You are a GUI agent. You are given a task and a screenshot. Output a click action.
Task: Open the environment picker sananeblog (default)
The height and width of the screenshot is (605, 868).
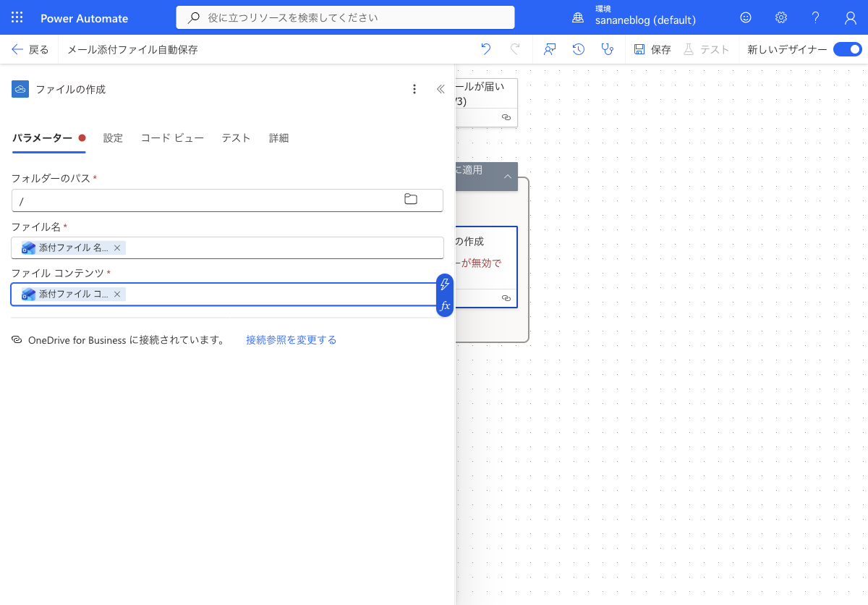click(x=636, y=15)
